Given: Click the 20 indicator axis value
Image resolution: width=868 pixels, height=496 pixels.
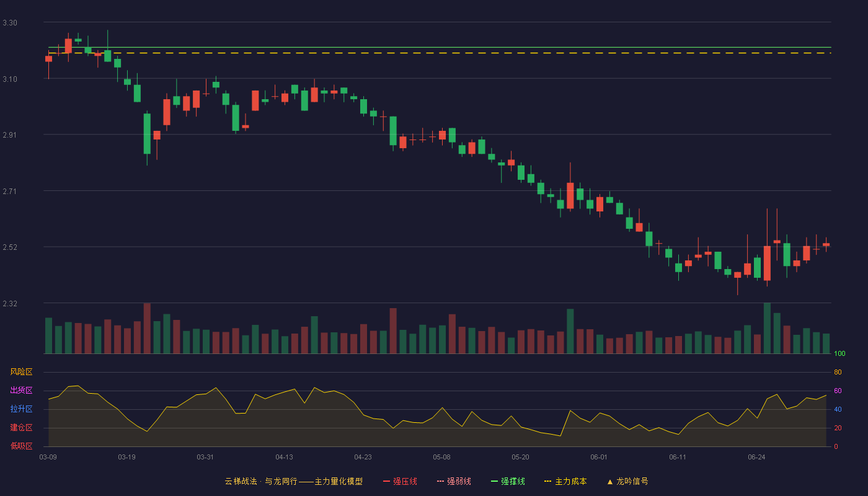Looking at the screenshot, I should point(838,428).
